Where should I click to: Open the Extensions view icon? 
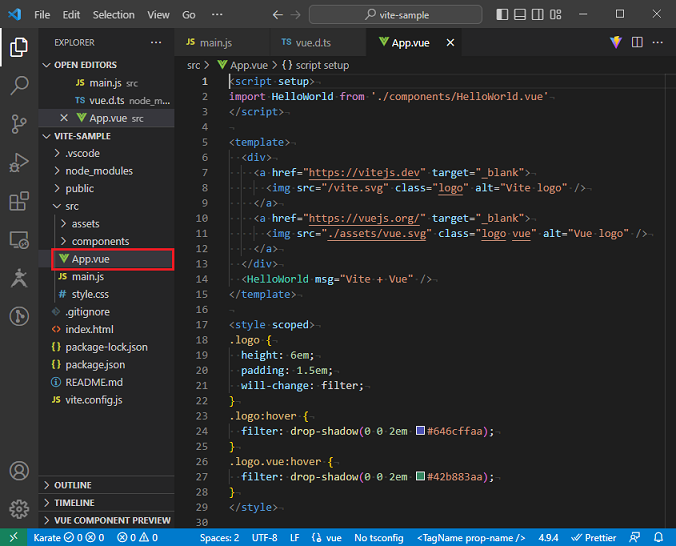point(19,201)
